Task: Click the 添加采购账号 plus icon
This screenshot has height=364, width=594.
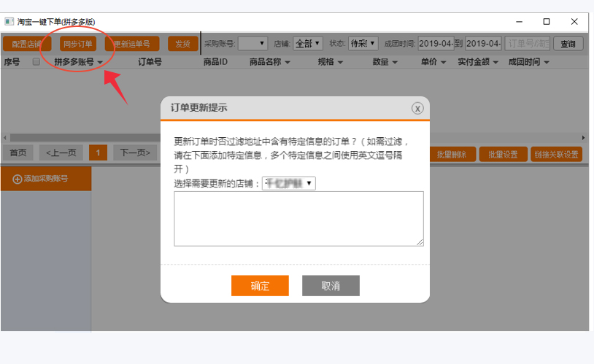Action: pos(18,179)
